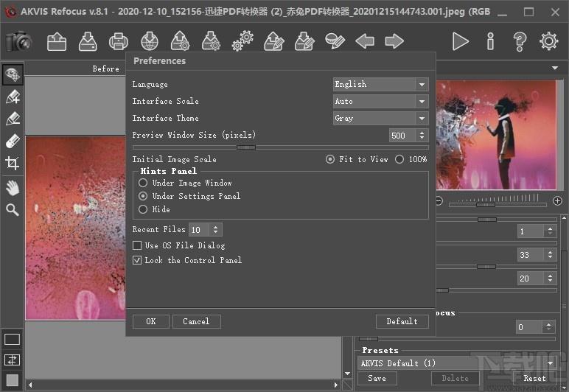Viewport: 569px width, 392px height.
Task: Click the Undo left arrow icon
Action: 365,41
